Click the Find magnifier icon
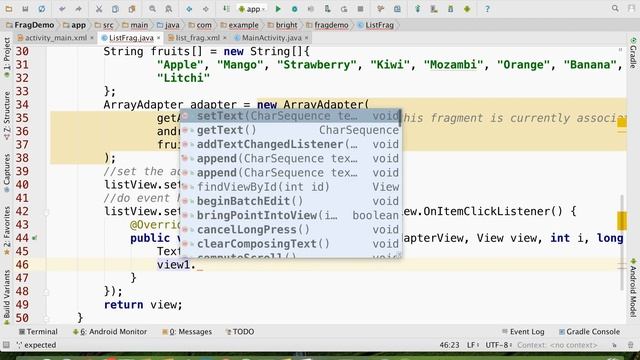This screenshot has width=640, height=360. coord(152,9)
